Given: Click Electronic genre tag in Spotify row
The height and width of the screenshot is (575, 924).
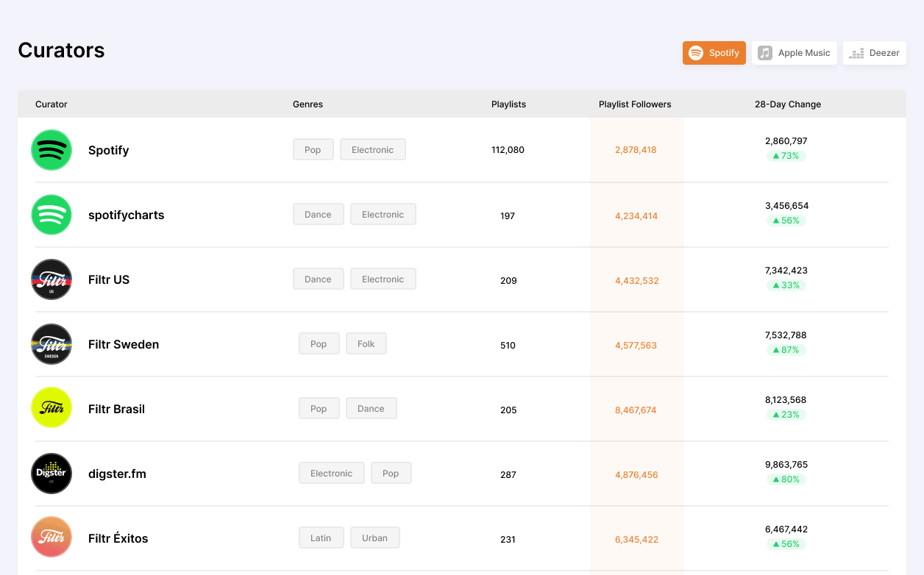Looking at the screenshot, I should pos(373,150).
